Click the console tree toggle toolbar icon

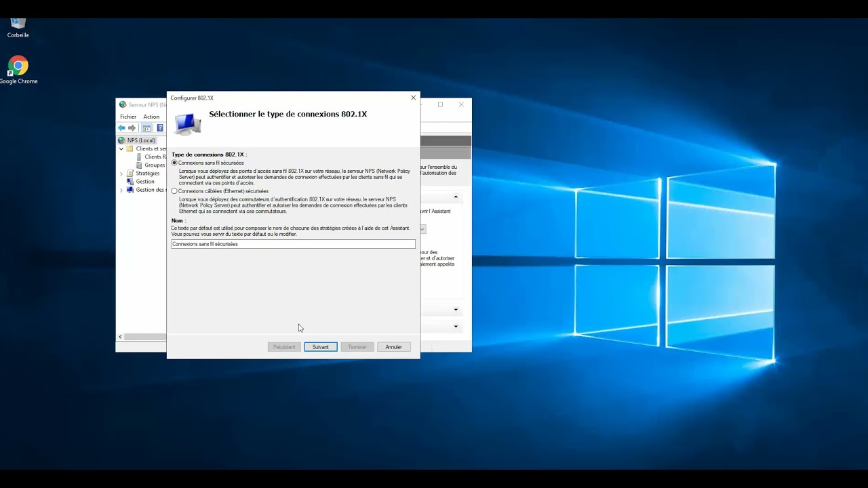coord(146,127)
